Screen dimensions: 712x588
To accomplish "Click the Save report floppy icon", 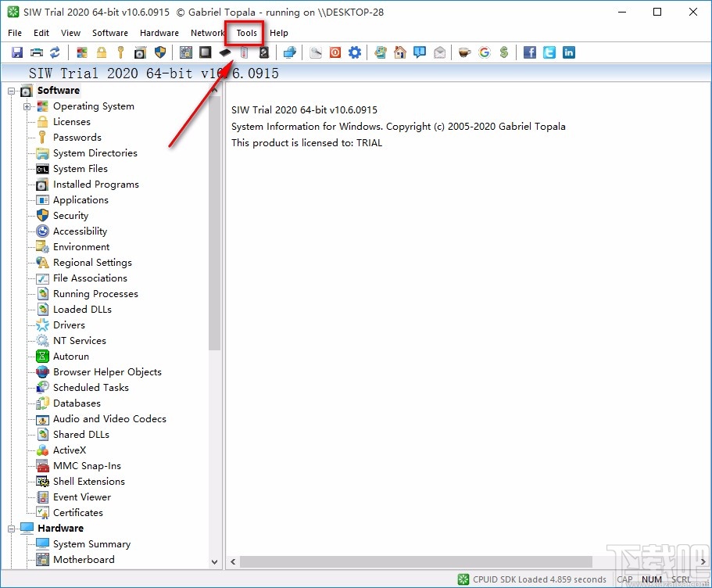I will (x=17, y=52).
